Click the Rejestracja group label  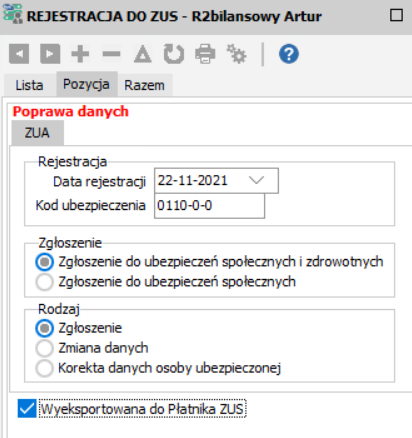pyautogui.click(x=72, y=162)
